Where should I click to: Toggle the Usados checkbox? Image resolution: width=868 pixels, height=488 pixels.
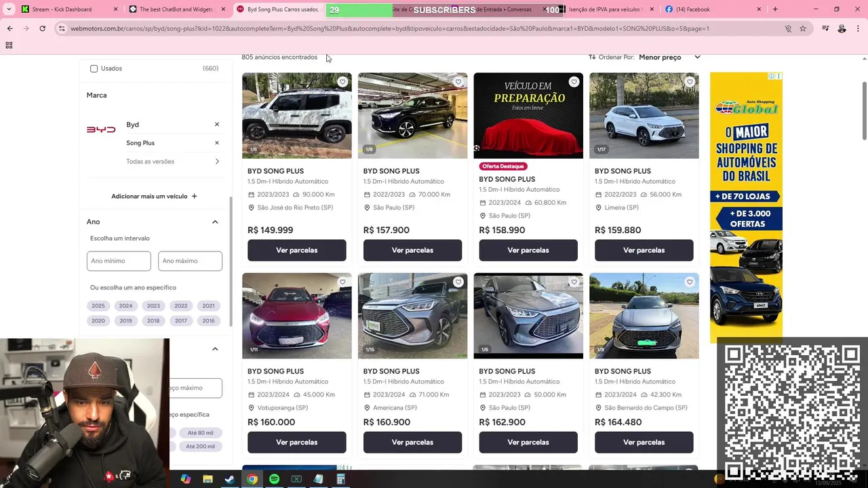(94, 68)
